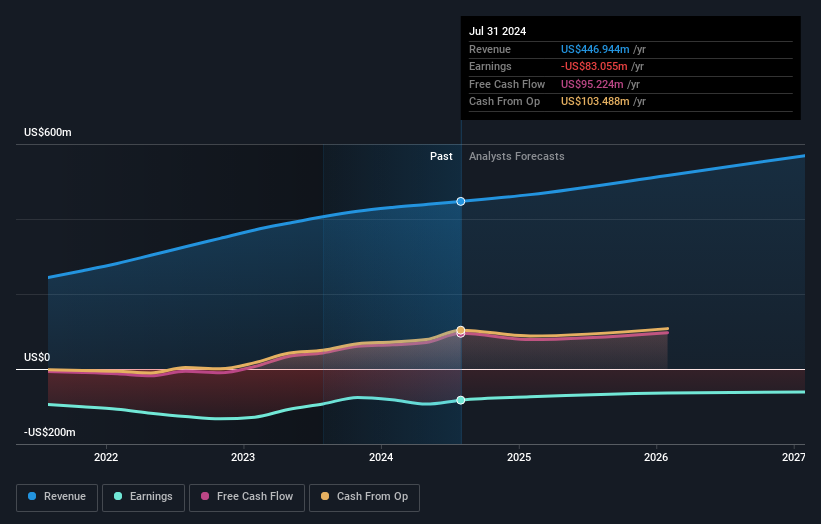The image size is (821, 524).
Task: Click the Earnings row label in tooltip
Action: click(490, 66)
